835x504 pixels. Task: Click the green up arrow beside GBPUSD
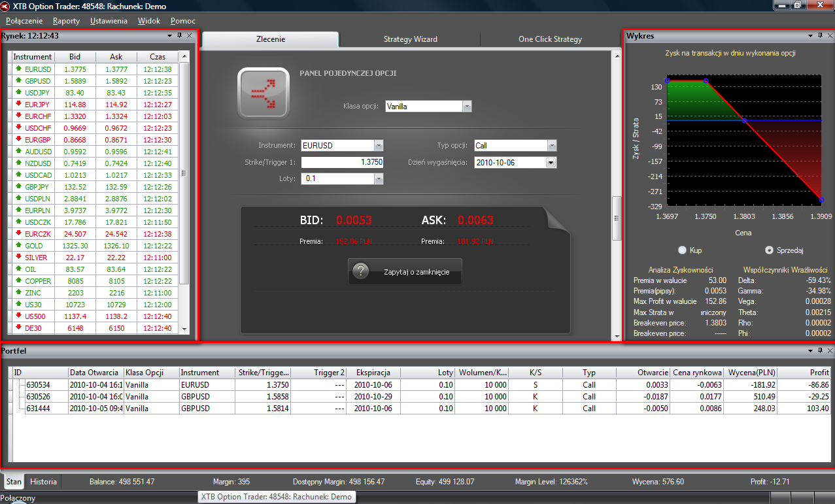pyautogui.click(x=18, y=80)
